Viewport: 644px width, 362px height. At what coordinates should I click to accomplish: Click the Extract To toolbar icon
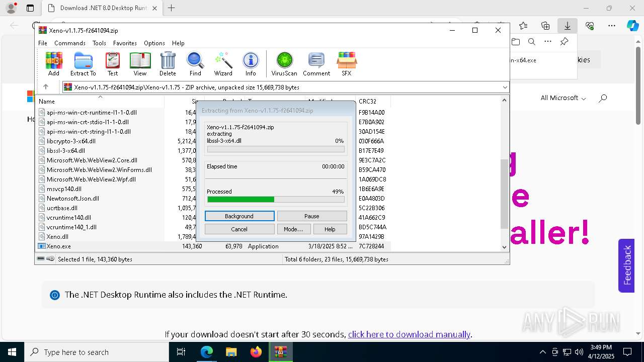tap(83, 64)
